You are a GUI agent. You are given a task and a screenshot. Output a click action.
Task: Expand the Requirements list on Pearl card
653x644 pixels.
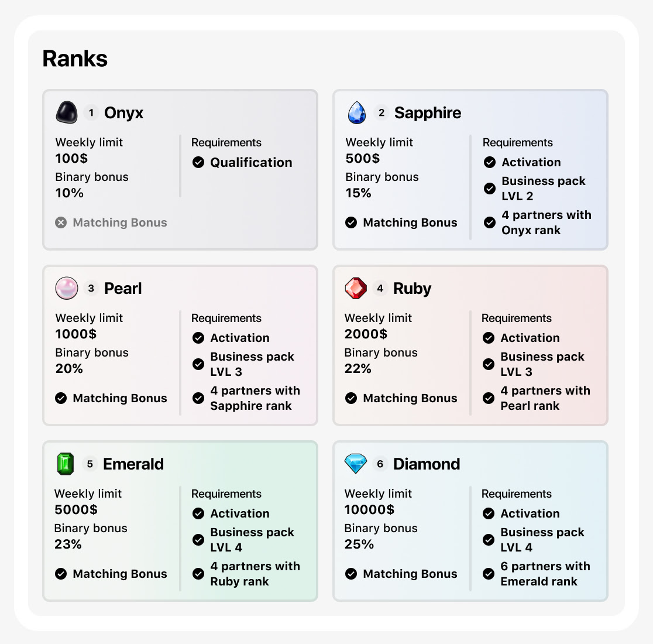click(226, 318)
